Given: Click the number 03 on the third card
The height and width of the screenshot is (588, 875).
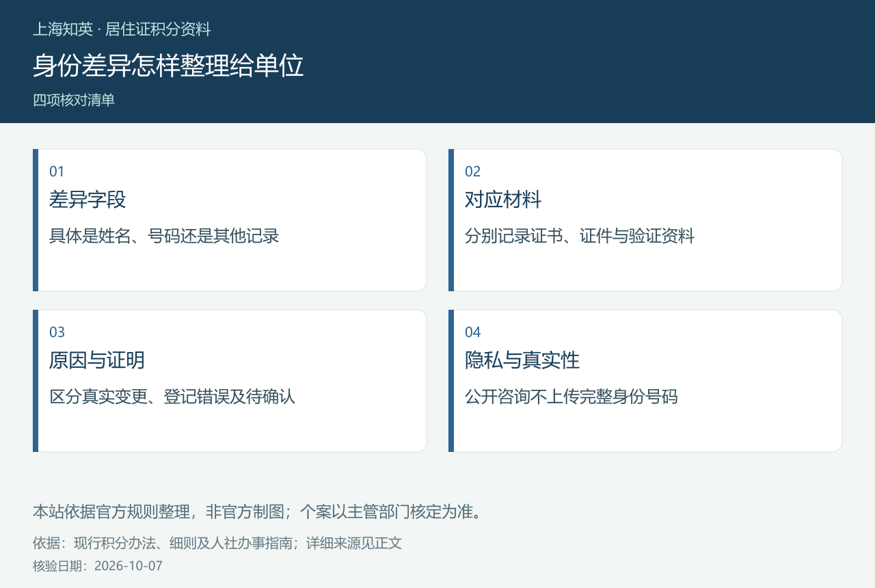Looking at the screenshot, I should pos(57,332).
